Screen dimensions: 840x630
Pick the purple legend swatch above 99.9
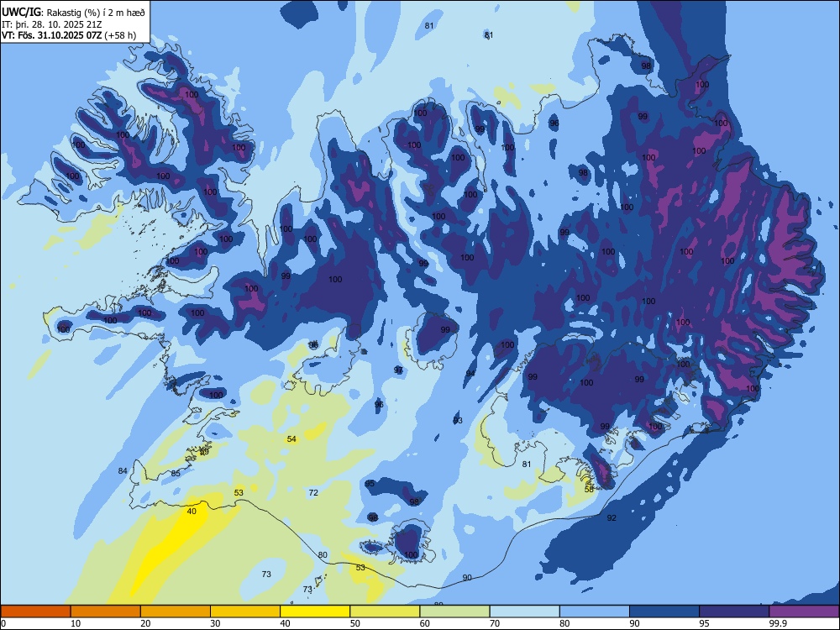pyautogui.click(x=804, y=612)
